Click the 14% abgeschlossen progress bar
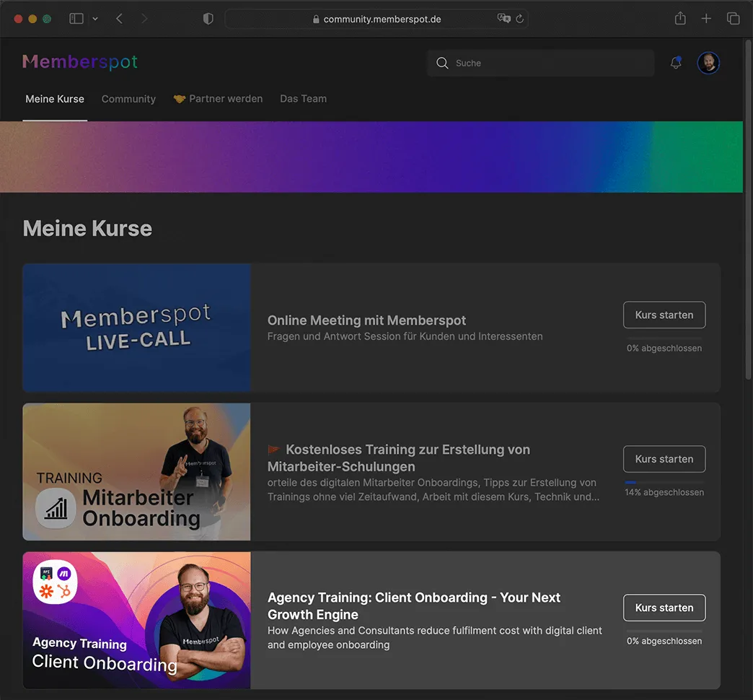 [664, 482]
